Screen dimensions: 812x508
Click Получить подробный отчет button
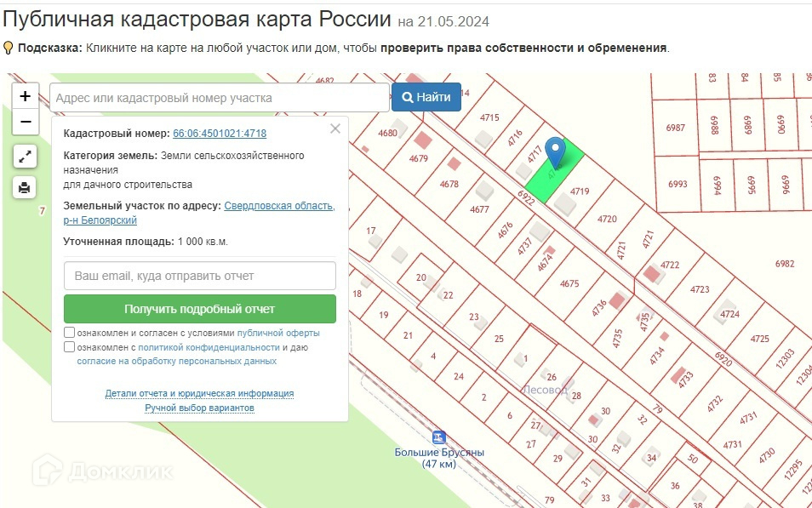200,309
